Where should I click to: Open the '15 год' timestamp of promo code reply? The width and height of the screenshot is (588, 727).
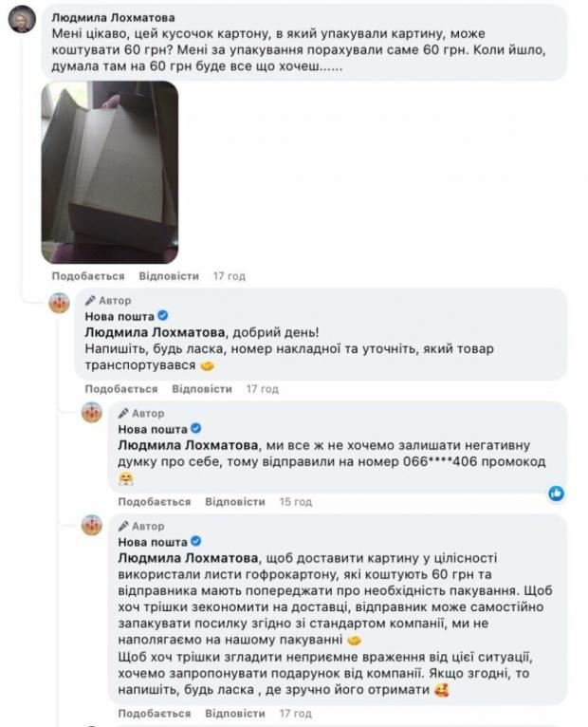point(296,502)
